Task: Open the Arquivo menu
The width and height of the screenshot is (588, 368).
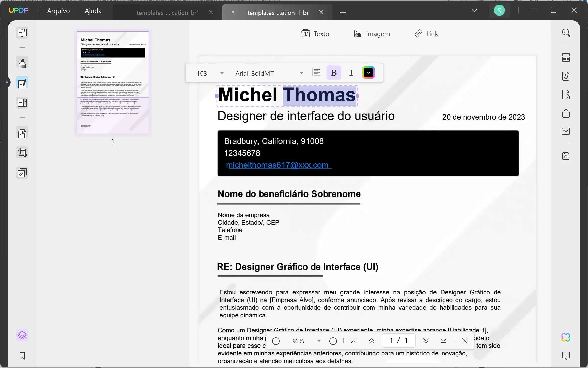Action: pos(58,10)
